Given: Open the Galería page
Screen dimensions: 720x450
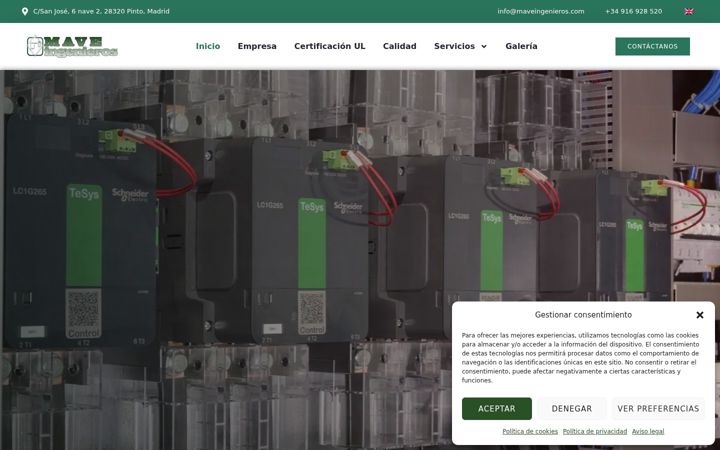Looking at the screenshot, I should tap(521, 46).
